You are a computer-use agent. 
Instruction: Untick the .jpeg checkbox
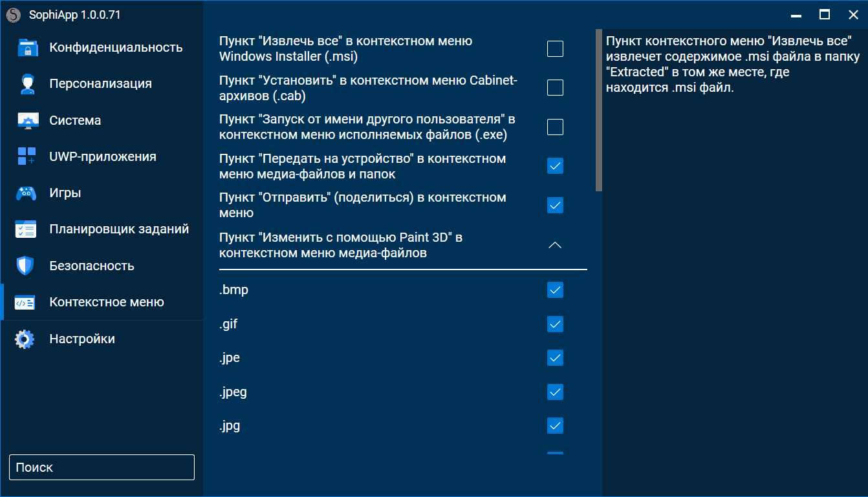click(555, 392)
